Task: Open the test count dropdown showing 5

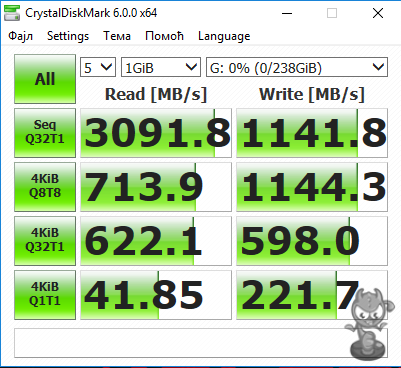Action: (98, 67)
